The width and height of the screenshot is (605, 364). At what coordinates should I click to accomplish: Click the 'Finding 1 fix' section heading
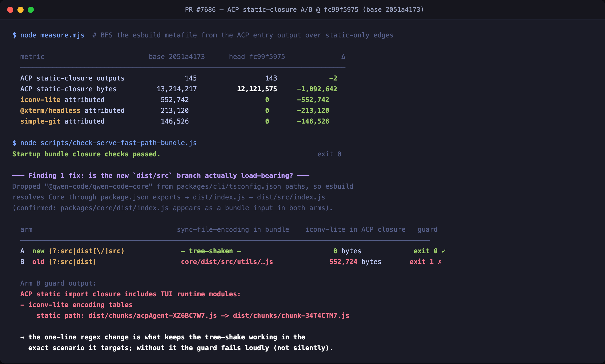click(x=161, y=176)
